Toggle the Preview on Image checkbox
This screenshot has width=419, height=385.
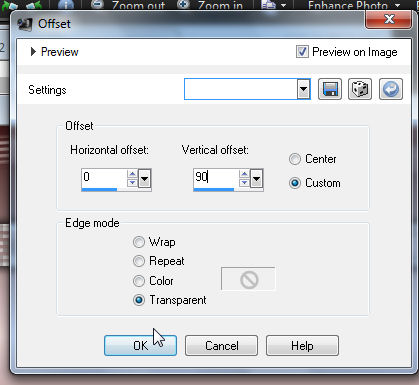[x=302, y=52]
